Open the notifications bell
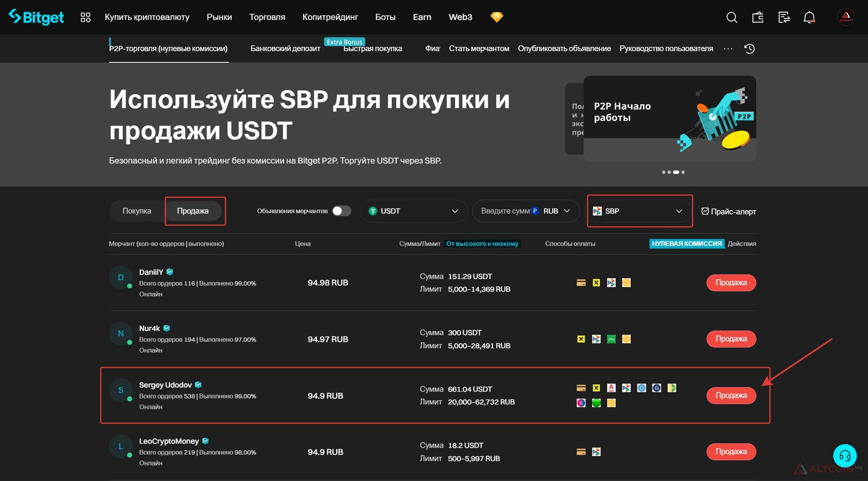Viewport: 868px width, 481px height. [x=809, y=18]
